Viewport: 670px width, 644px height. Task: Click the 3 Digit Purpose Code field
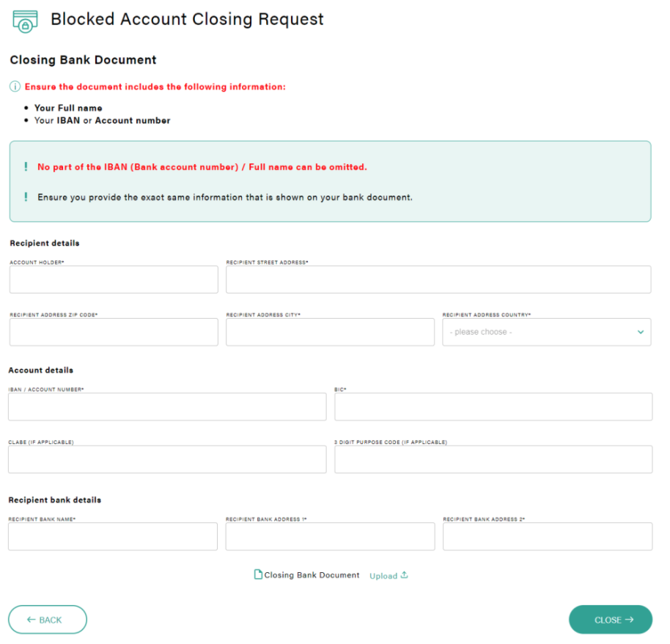493,459
